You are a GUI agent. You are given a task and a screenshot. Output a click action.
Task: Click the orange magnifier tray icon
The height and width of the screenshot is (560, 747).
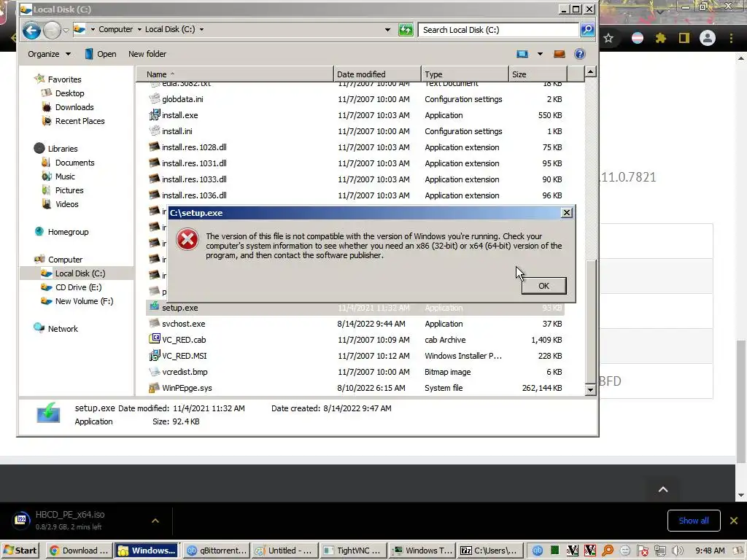(x=608, y=551)
